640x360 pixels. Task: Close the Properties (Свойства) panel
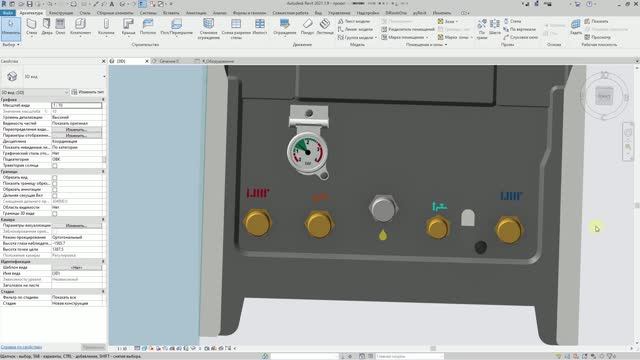coord(103,61)
